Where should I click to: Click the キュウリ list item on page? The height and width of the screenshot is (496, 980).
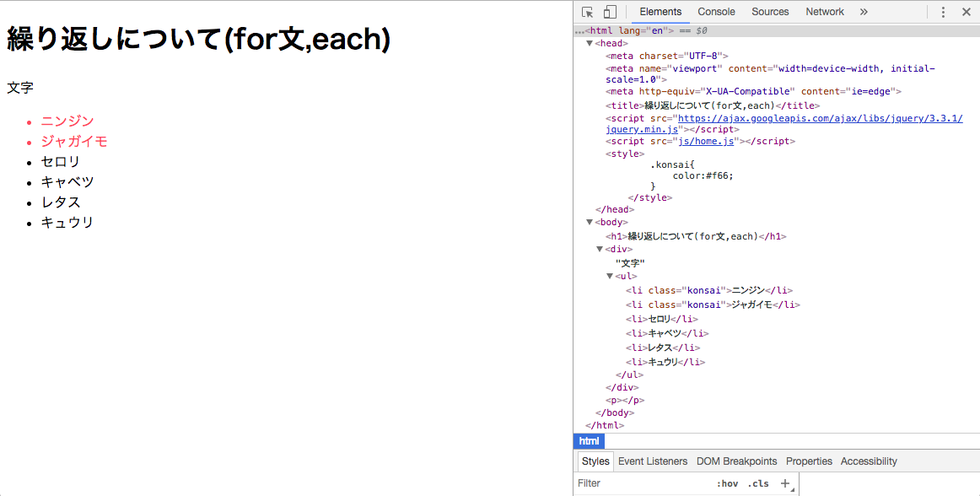click(67, 223)
